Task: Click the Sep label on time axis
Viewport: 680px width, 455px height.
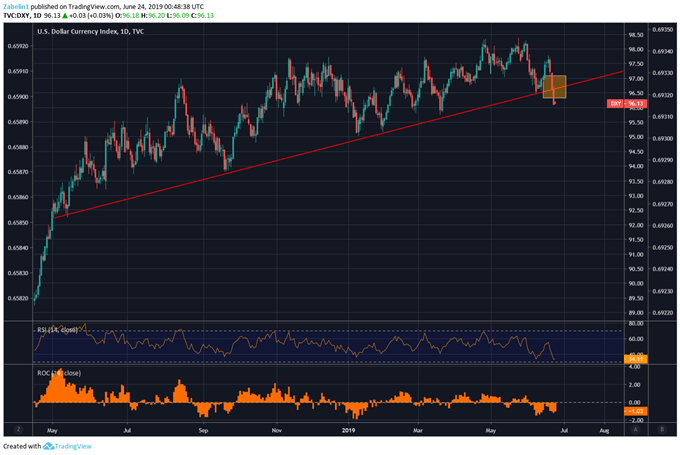Action: point(203,430)
